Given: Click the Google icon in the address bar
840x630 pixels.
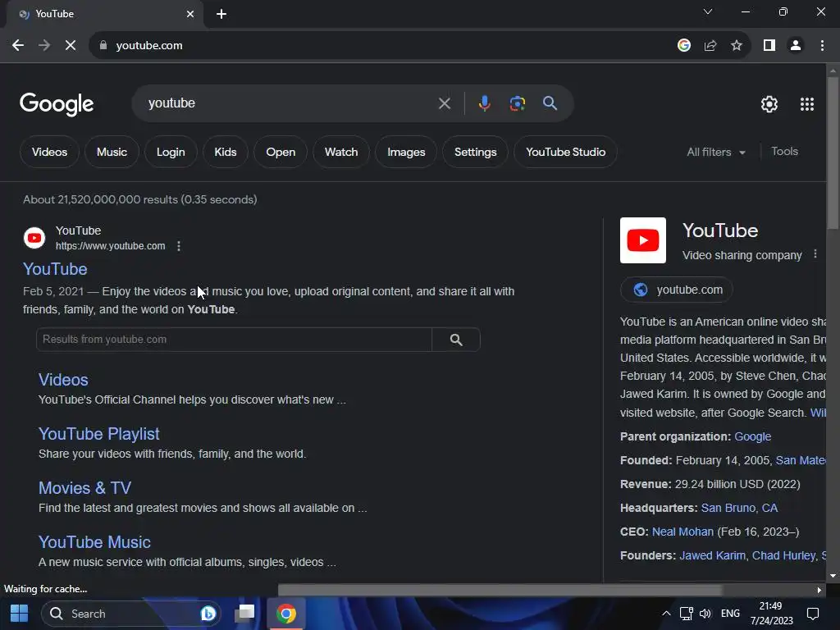Looking at the screenshot, I should tap(683, 46).
